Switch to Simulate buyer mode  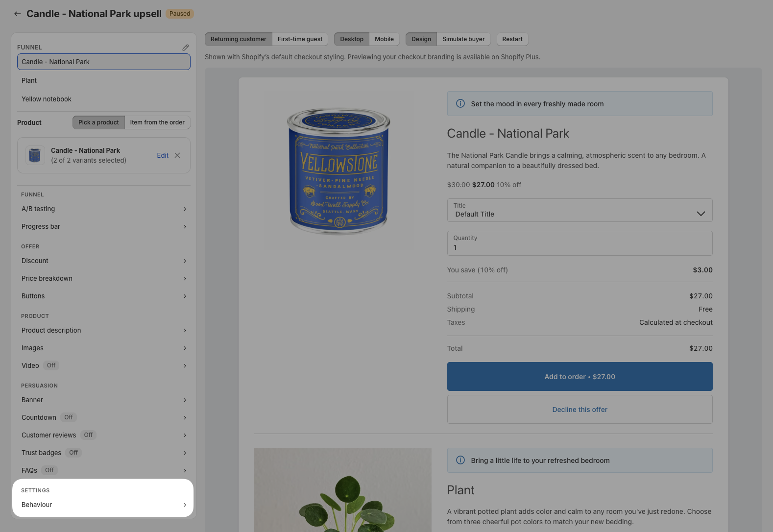(463, 39)
